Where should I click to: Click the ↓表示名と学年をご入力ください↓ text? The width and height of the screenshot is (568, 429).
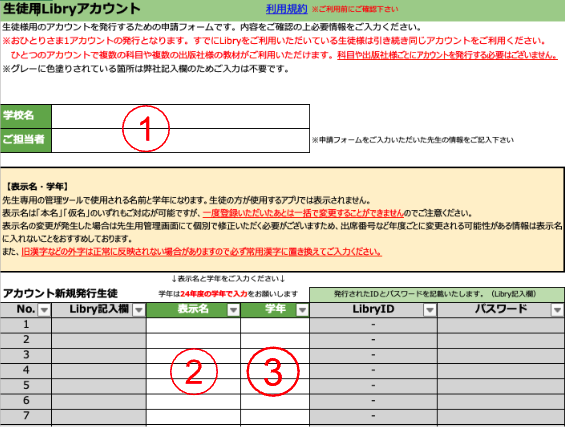pyautogui.click(x=228, y=279)
